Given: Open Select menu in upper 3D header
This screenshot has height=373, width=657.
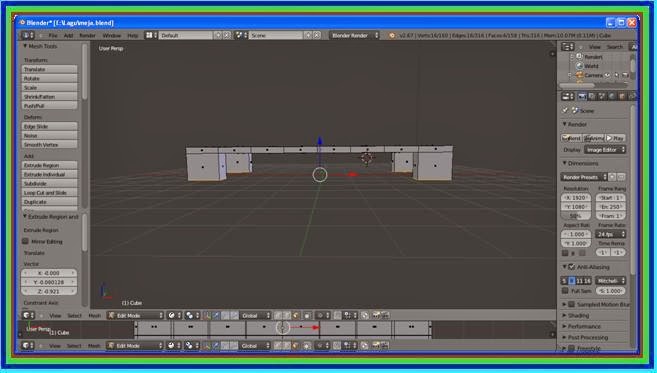Looking at the screenshot, I should coord(74,316).
